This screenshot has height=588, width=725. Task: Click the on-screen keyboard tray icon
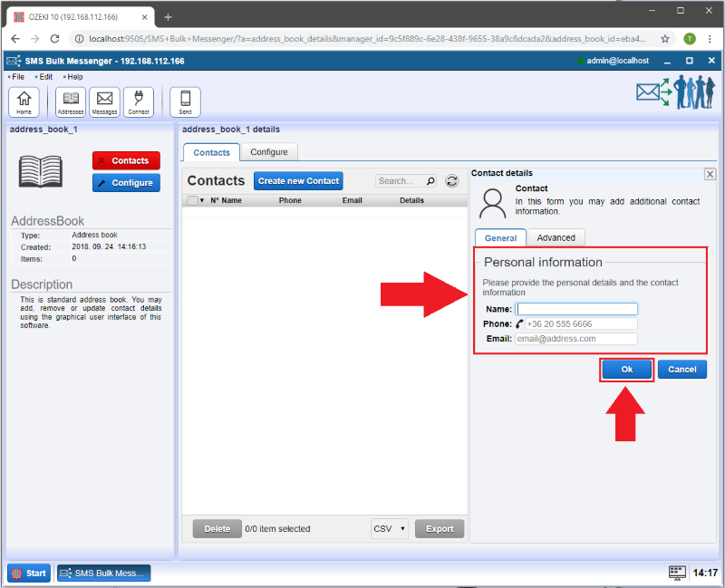click(676, 573)
